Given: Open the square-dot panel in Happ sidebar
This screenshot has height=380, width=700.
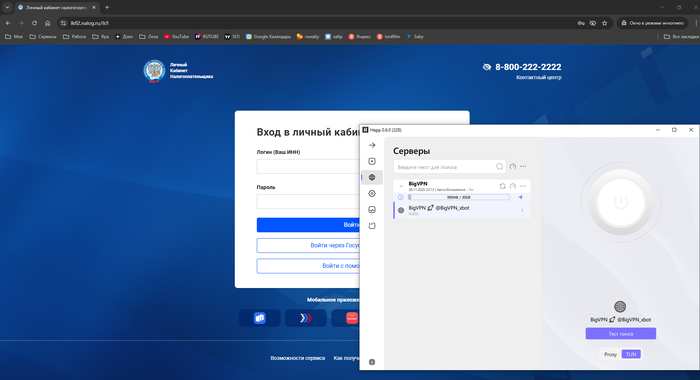Looking at the screenshot, I should point(372,161).
